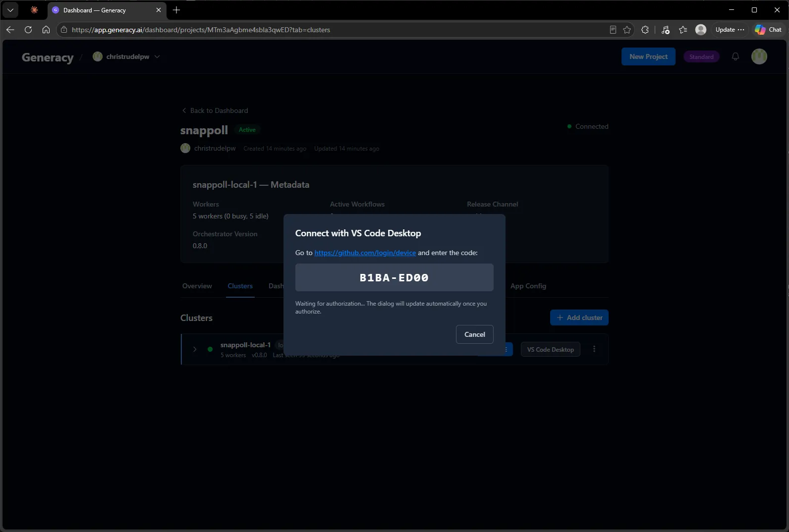Screen dimensions: 789x532
Task: Open browser extensions puzzle icon
Action: (x=645, y=30)
